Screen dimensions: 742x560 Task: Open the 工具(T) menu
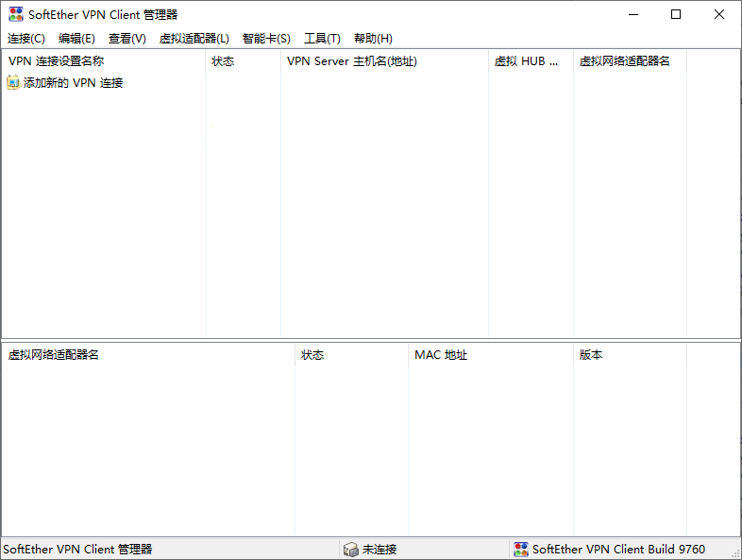coord(322,39)
